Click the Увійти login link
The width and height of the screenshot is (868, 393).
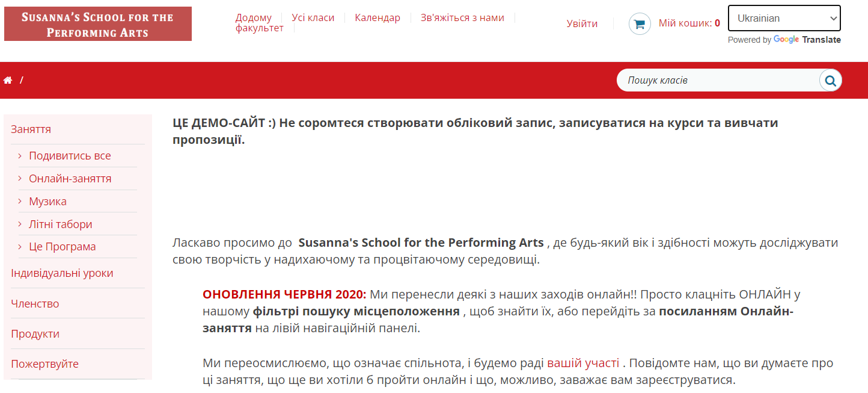582,23
